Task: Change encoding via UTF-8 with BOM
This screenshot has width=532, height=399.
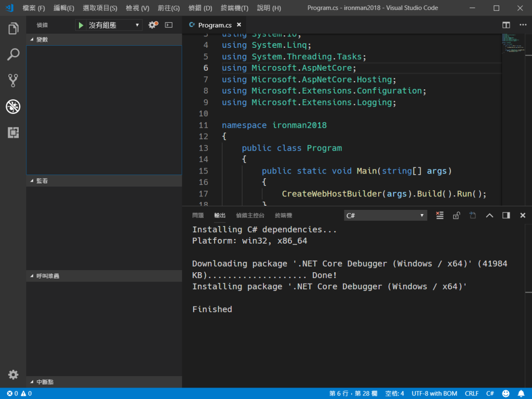Action: coord(434,394)
